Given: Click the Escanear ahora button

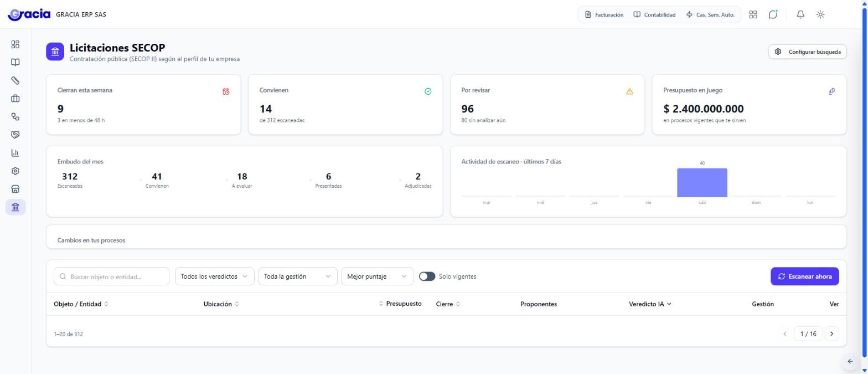Looking at the screenshot, I should tap(805, 276).
